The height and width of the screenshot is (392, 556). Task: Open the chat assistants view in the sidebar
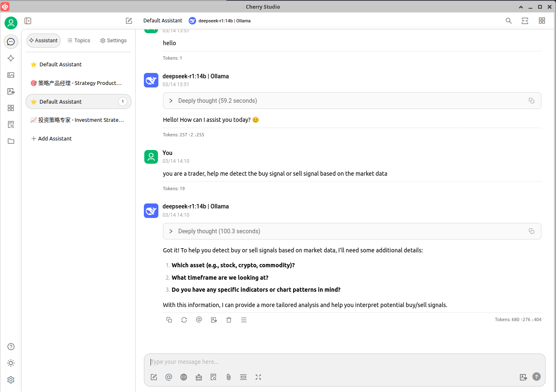coord(11,41)
